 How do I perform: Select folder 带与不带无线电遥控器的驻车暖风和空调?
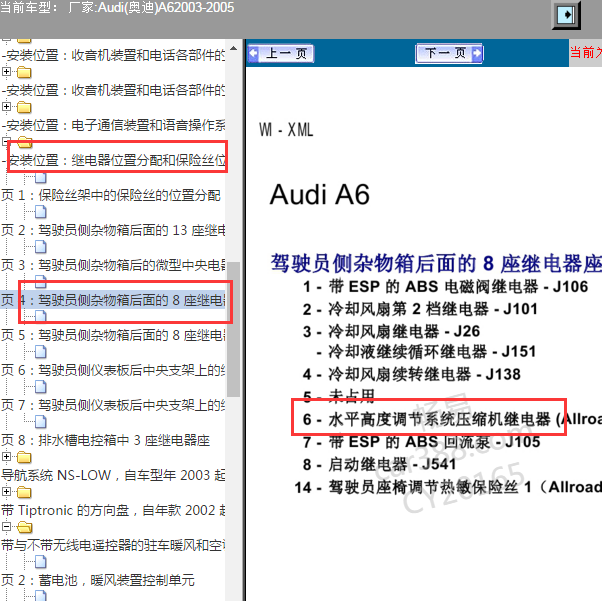(x=113, y=545)
